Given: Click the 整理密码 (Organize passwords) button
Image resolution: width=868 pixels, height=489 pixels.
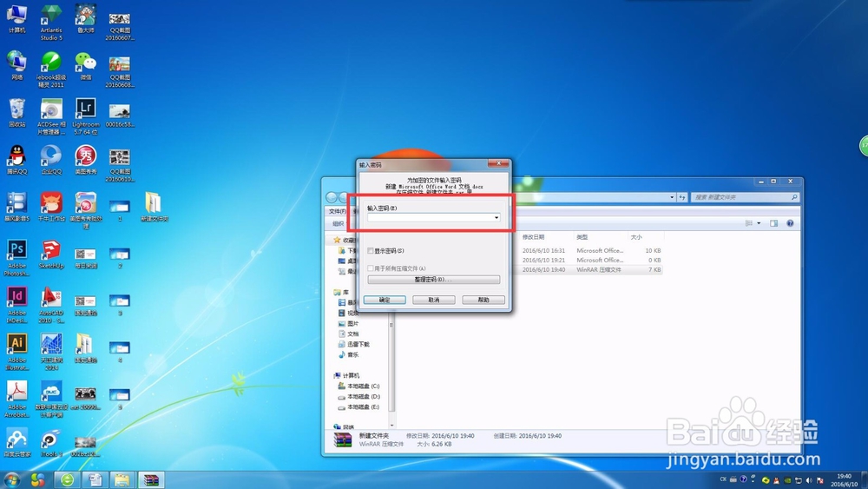Looking at the screenshot, I should click(x=433, y=280).
